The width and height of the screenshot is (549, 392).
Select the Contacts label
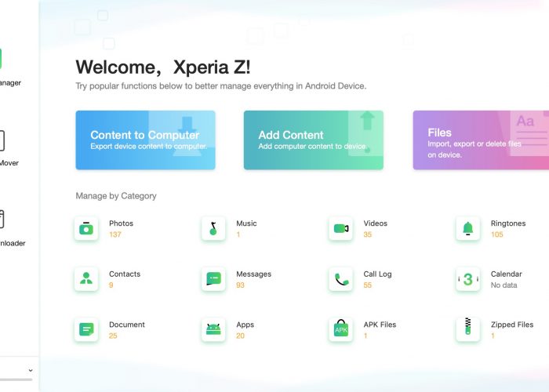point(125,274)
